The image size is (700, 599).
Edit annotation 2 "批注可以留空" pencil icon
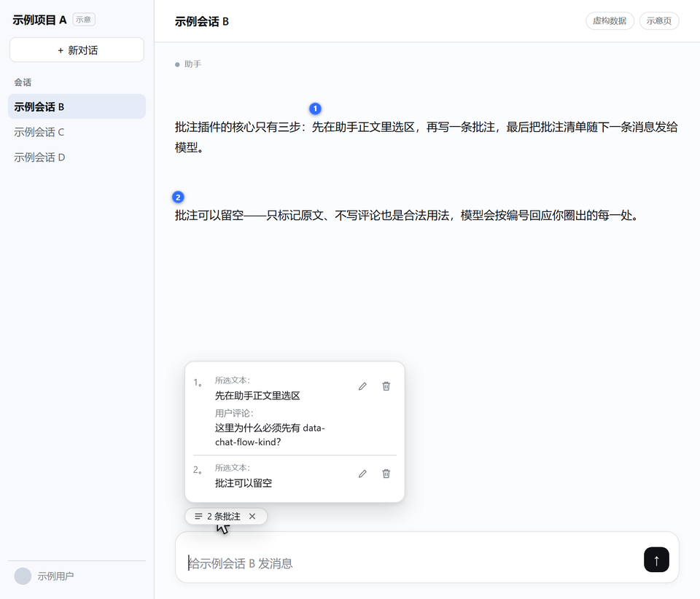pos(362,474)
